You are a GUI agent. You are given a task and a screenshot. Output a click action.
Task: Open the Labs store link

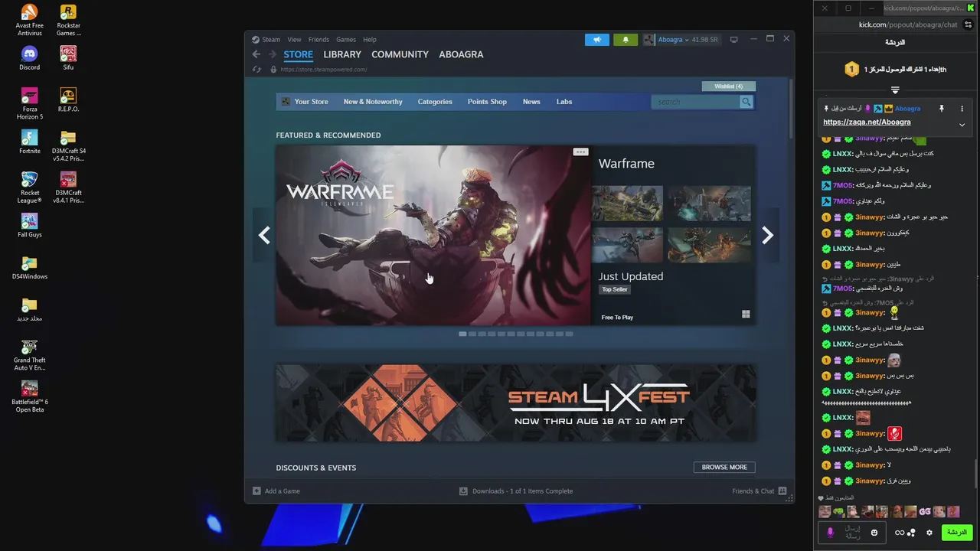coord(564,102)
